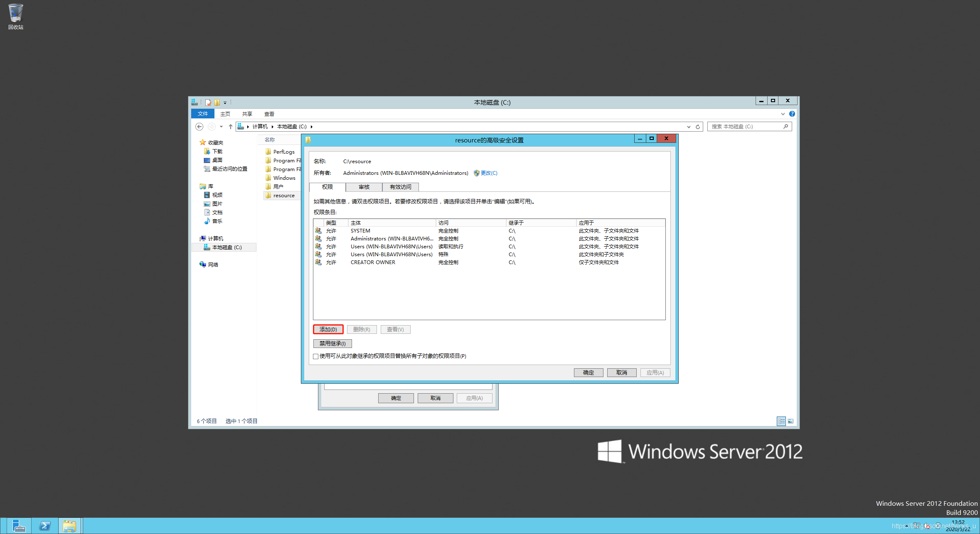Open Explorer help question mark icon

(x=792, y=114)
